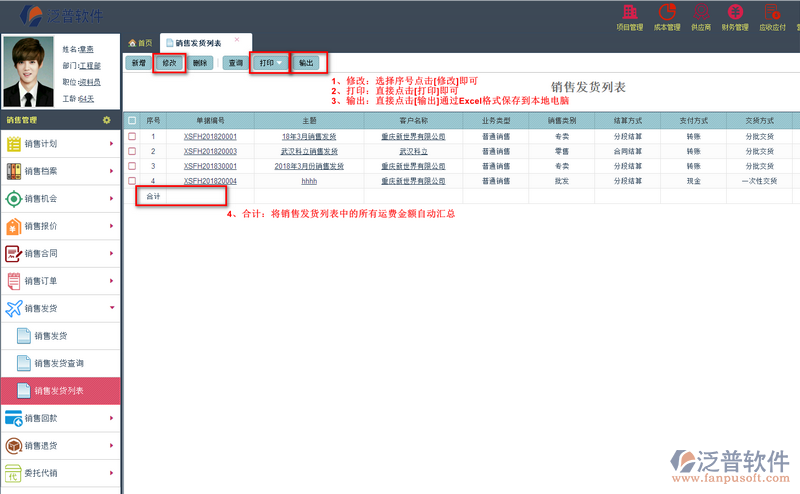Close the 销售发货列表 tab
Image resolution: width=800 pixels, height=494 pixels.
click(x=237, y=40)
